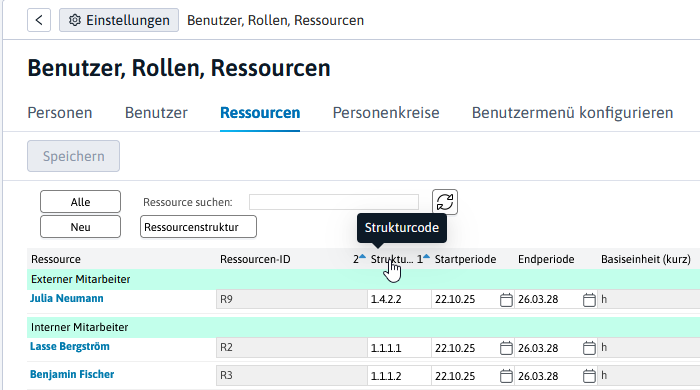Open the Ressourcenstruktur button
Viewport: 700px width, 390px height.
pyautogui.click(x=198, y=227)
